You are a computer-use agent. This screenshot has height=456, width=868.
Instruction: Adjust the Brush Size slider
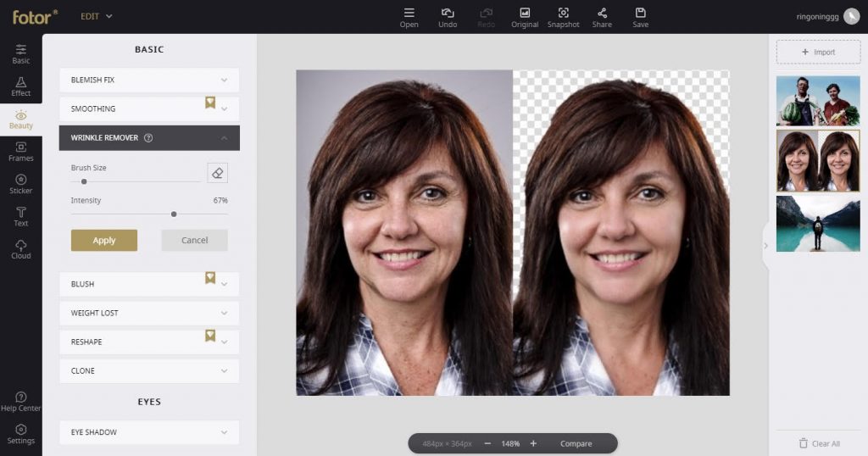coord(84,181)
